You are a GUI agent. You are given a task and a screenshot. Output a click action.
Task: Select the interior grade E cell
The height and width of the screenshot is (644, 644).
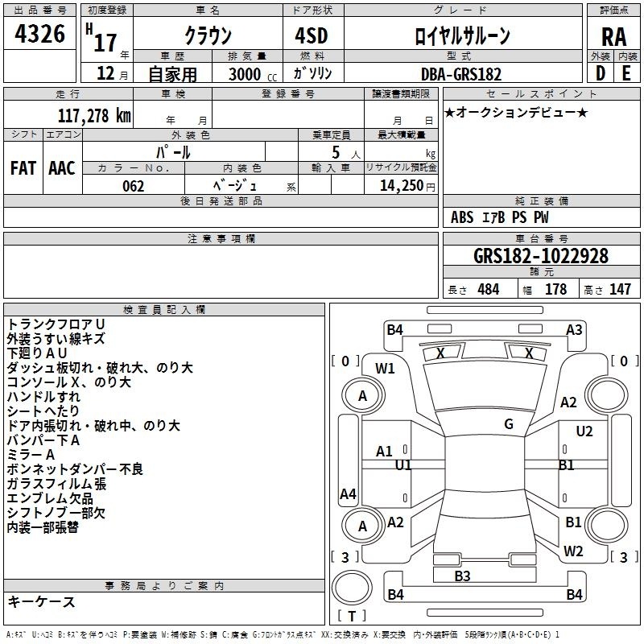click(x=626, y=73)
